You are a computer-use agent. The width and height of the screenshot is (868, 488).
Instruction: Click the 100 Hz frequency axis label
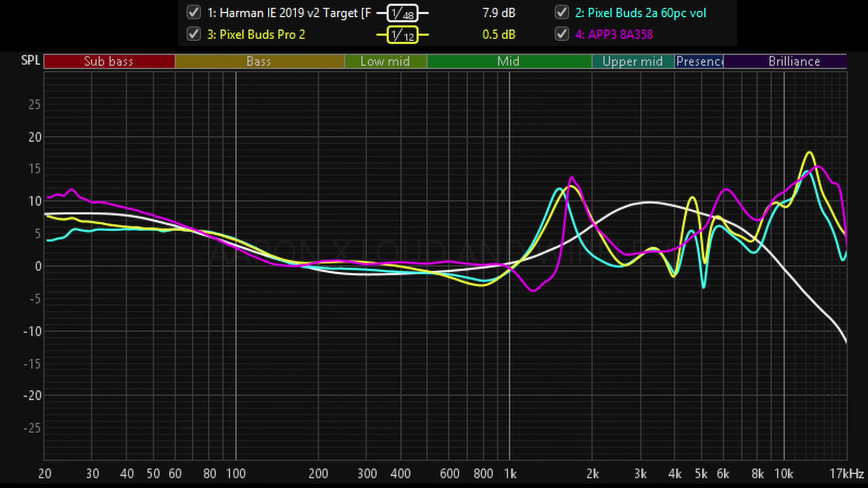236,474
